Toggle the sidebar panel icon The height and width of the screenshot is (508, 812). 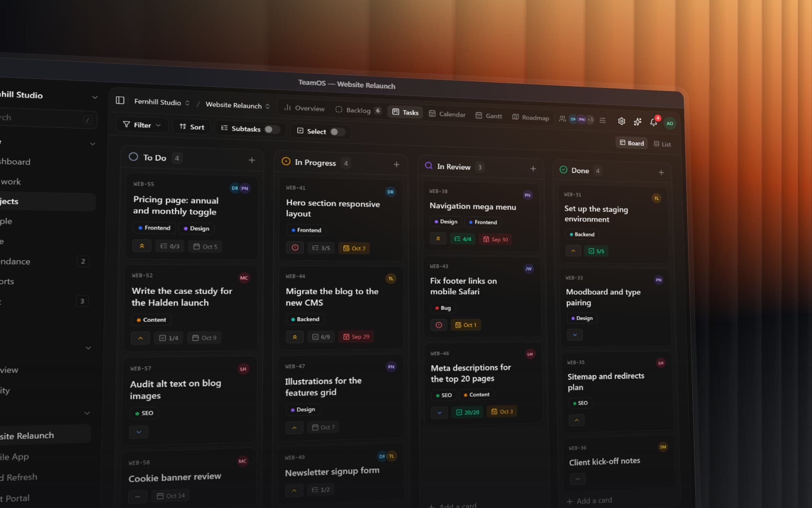tap(120, 100)
